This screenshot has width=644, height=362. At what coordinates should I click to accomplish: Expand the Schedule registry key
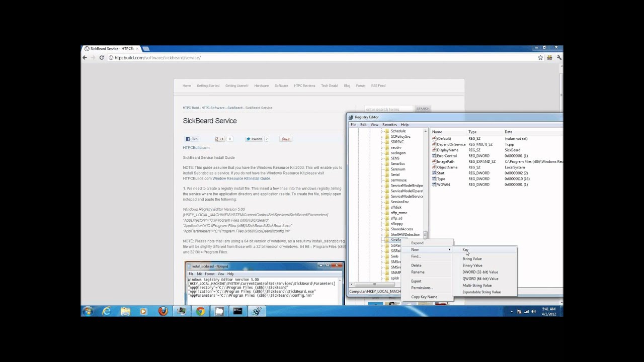click(x=381, y=131)
